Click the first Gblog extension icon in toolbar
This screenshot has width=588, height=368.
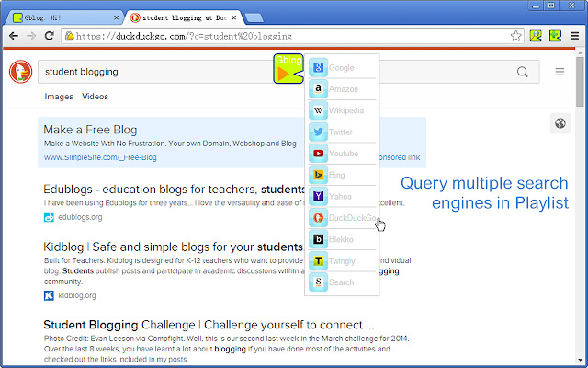pyautogui.click(x=536, y=36)
